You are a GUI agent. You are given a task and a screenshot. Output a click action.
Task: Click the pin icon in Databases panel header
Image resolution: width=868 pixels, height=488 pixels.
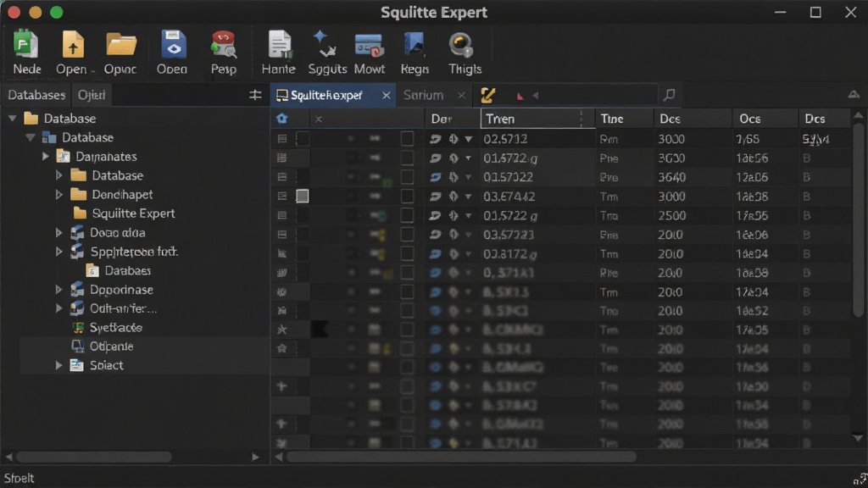[x=255, y=95]
